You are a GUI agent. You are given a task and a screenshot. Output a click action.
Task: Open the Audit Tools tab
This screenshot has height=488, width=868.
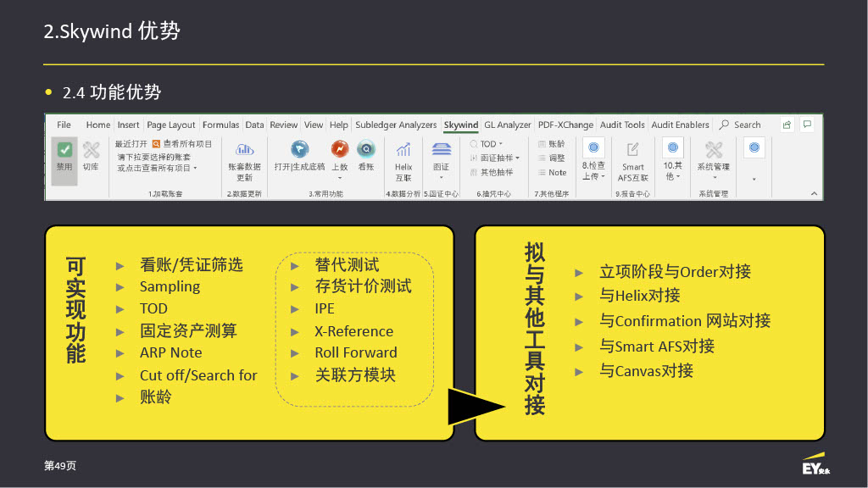[622, 125]
